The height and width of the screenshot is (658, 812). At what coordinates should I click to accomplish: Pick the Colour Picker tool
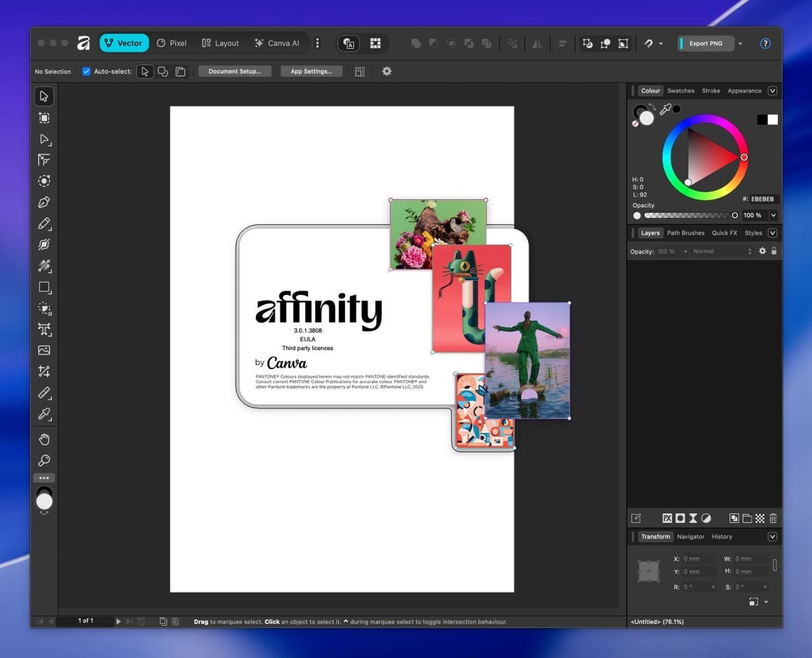click(x=44, y=414)
